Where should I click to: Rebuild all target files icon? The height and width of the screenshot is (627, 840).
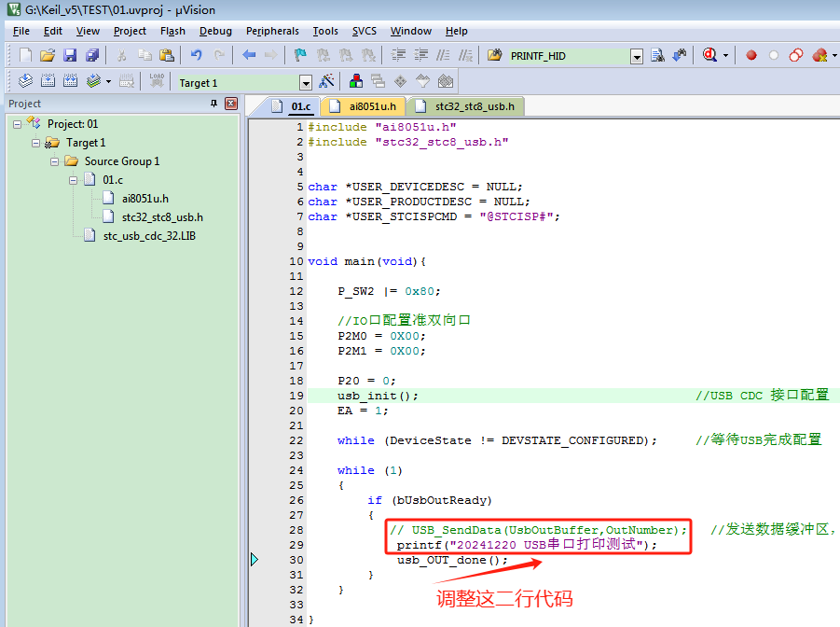point(70,81)
